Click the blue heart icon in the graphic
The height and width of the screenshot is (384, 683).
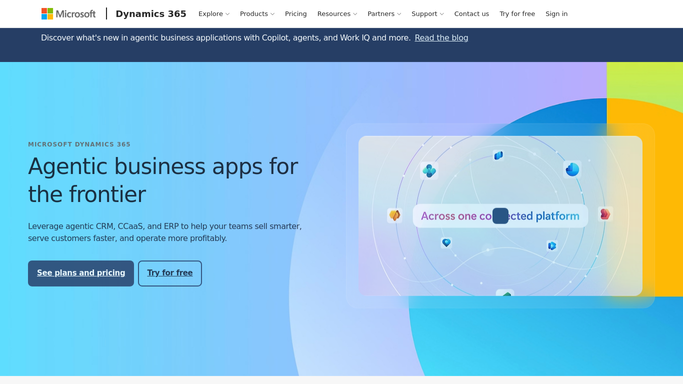pyautogui.click(x=446, y=243)
